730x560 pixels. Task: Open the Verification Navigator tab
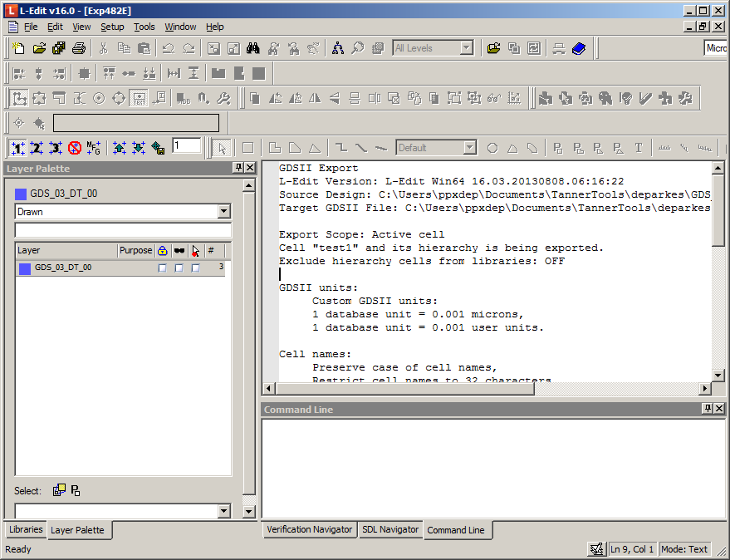310,529
